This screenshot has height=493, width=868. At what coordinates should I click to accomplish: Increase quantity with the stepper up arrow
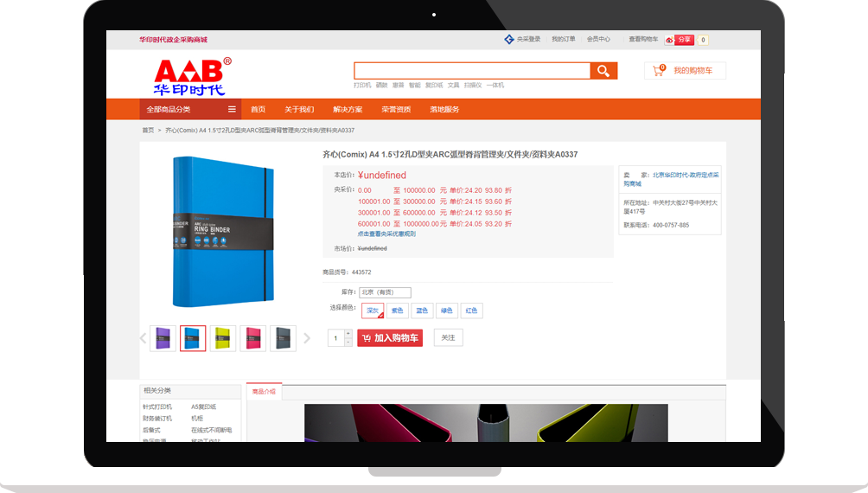[x=348, y=334]
